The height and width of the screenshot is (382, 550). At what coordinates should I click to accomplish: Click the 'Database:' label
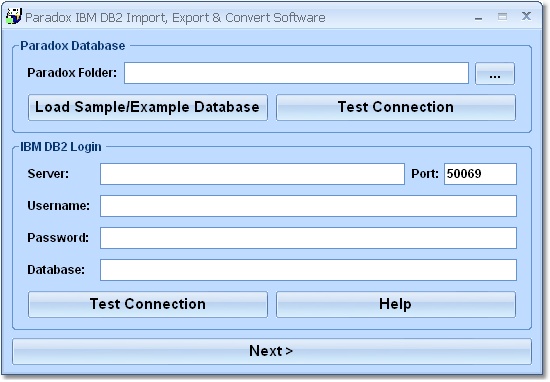click(56, 269)
